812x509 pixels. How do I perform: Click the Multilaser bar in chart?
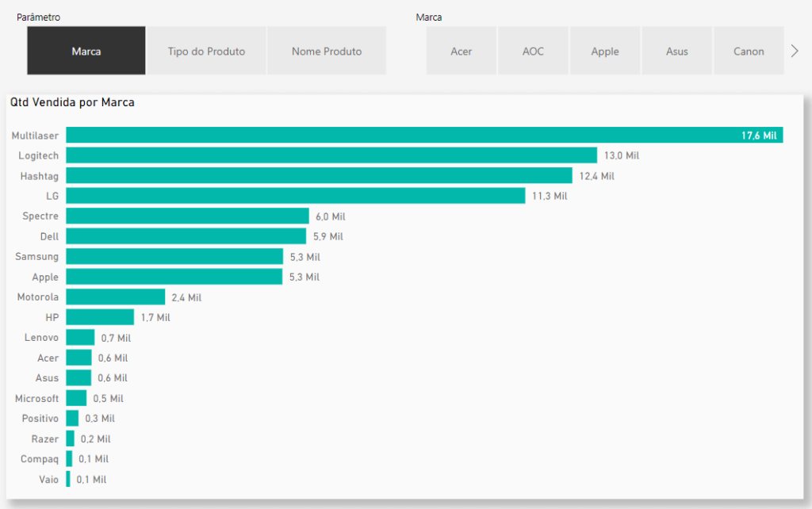coord(425,135)
